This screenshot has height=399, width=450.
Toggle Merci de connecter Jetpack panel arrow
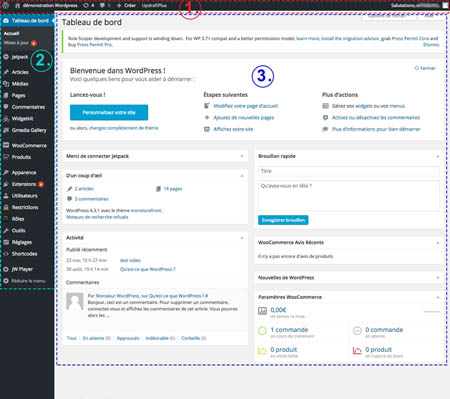click(x=242, y=156)
